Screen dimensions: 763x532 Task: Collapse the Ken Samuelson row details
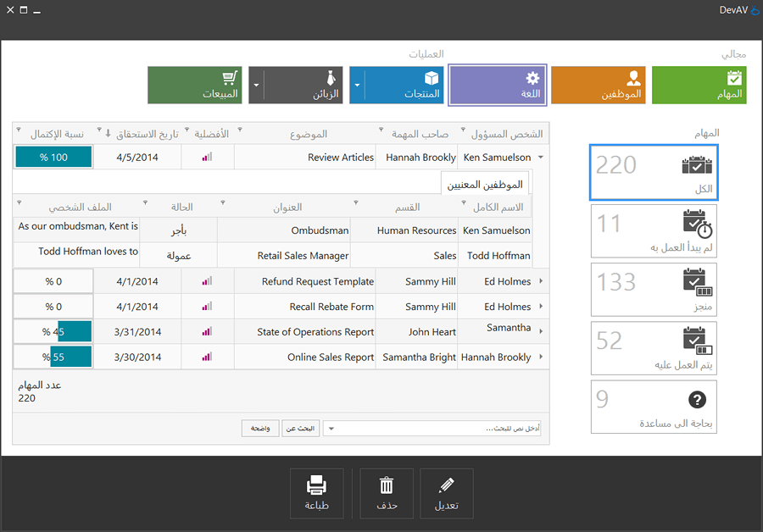pyautogui.click(x=541, y=158)
